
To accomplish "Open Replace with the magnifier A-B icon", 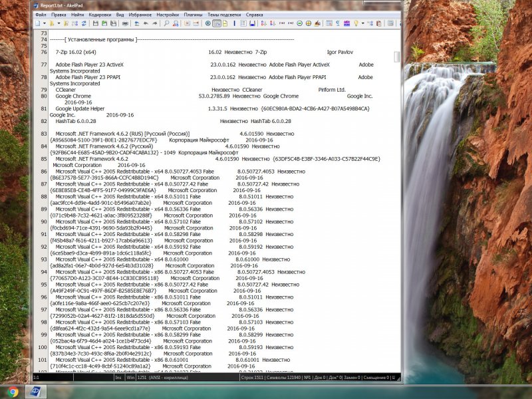I will tap(176, 23).
